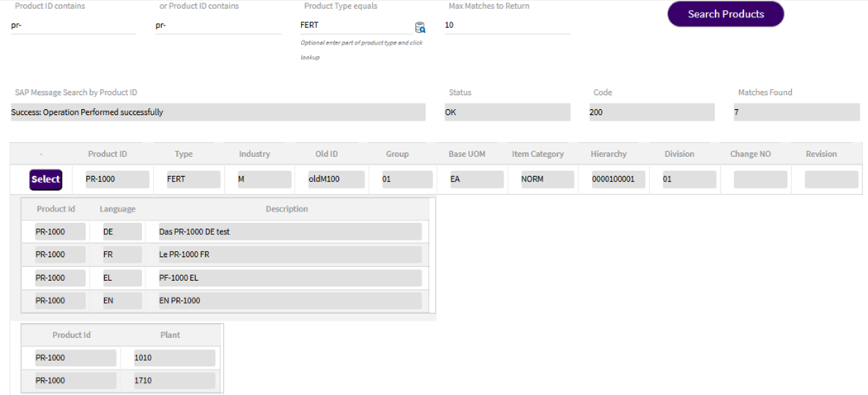The height and width of the screenshot is (395, 868).
Task: Click the Status field showing OK
Action: tap(507, 112)
